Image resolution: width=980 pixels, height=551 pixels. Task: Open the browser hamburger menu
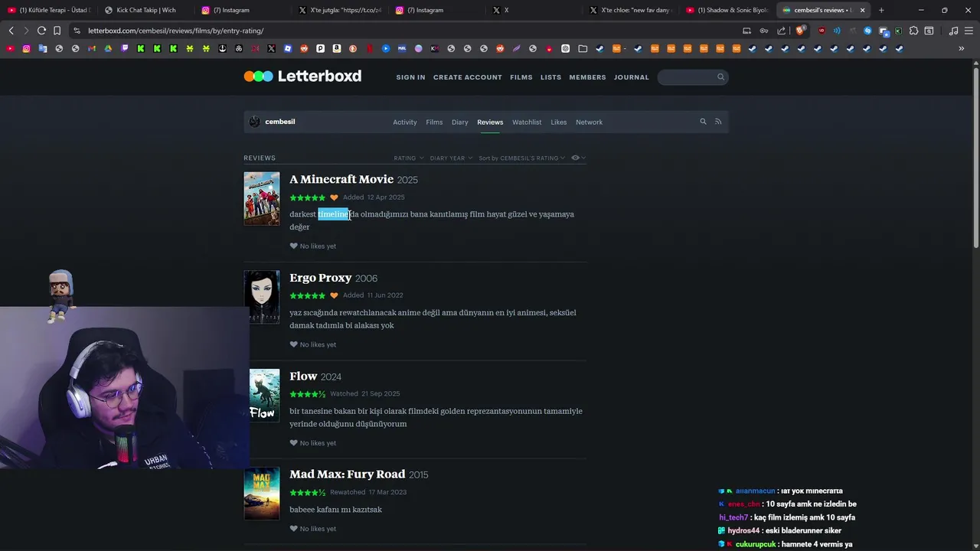pos(969,31)
